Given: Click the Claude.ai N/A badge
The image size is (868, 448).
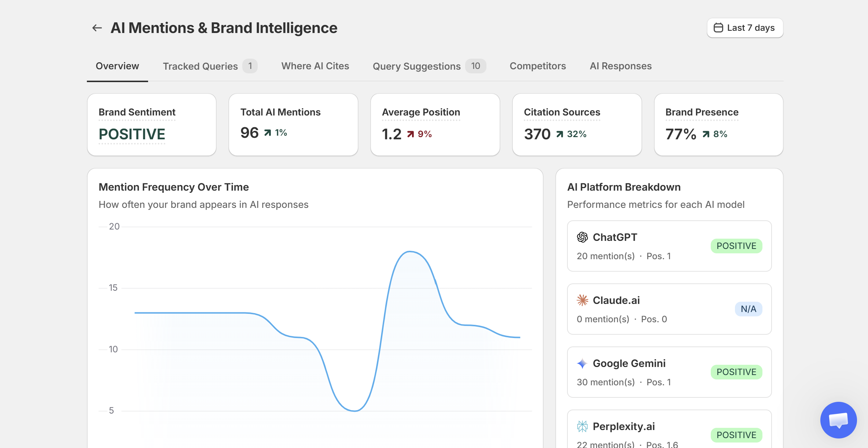Looking at the screenshot, I should click(749, 309).
